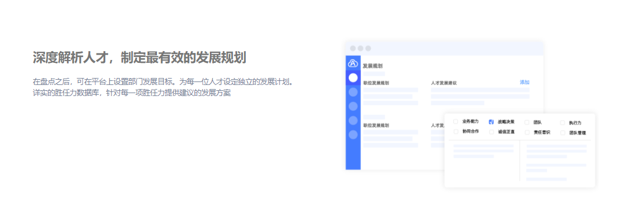Click the 人才发展建议 label beside 添加
Viewport: 644px width, 220px height.
pos(444,83)
